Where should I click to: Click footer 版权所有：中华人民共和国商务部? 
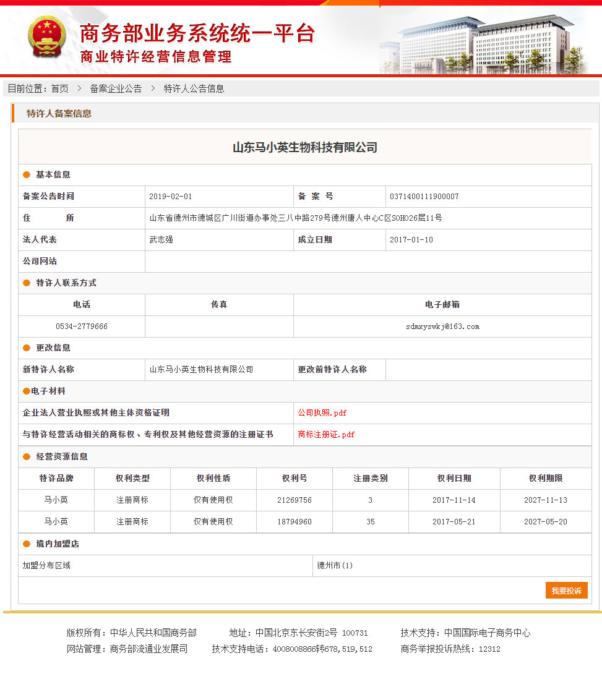[132, 633]
